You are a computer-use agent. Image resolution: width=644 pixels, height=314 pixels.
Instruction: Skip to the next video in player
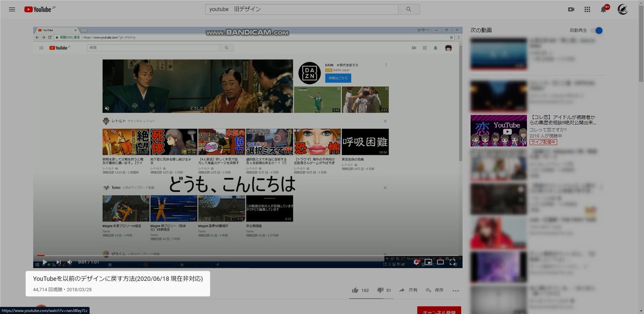58,262
